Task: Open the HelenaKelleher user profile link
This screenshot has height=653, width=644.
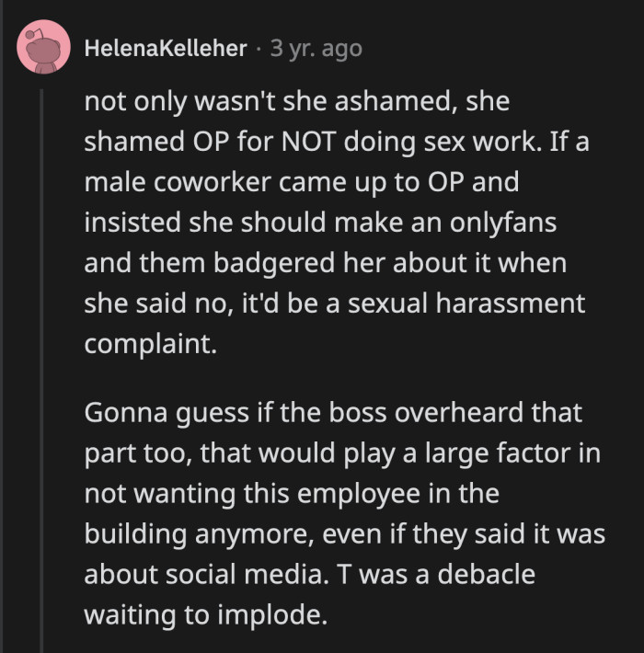Action: point(165,49)
